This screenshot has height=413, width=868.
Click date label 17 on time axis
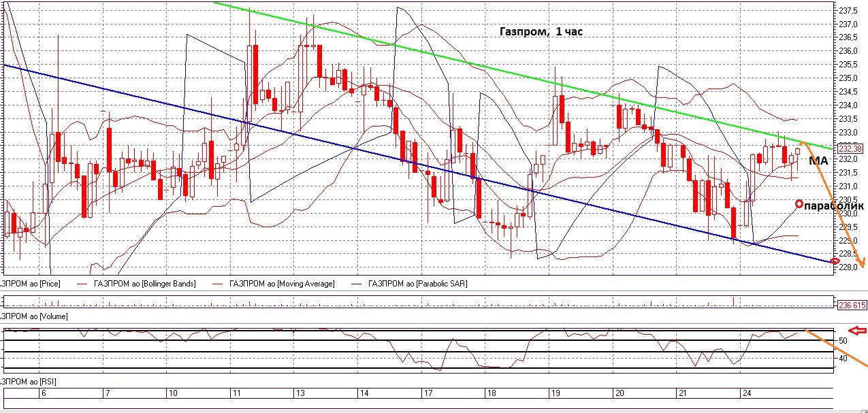pyautogui.click(x=428, y=393)
